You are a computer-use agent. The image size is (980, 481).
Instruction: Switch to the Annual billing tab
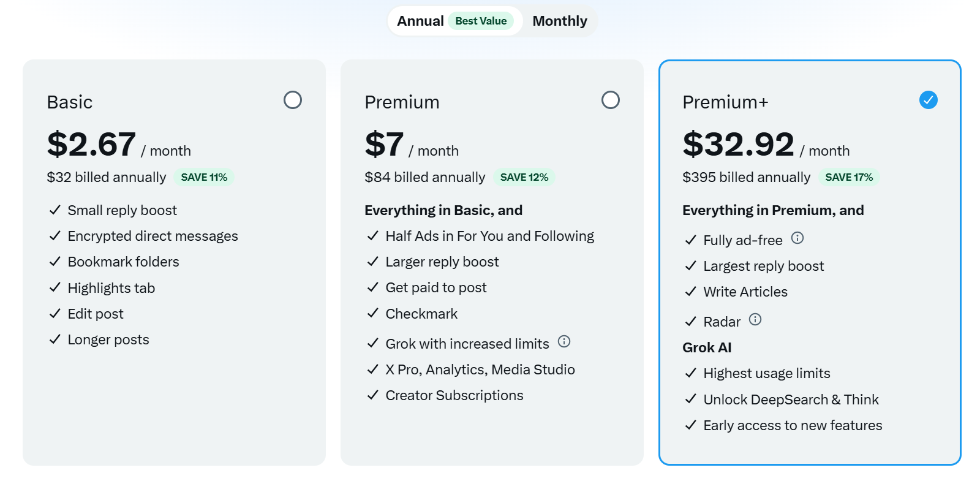420,20
